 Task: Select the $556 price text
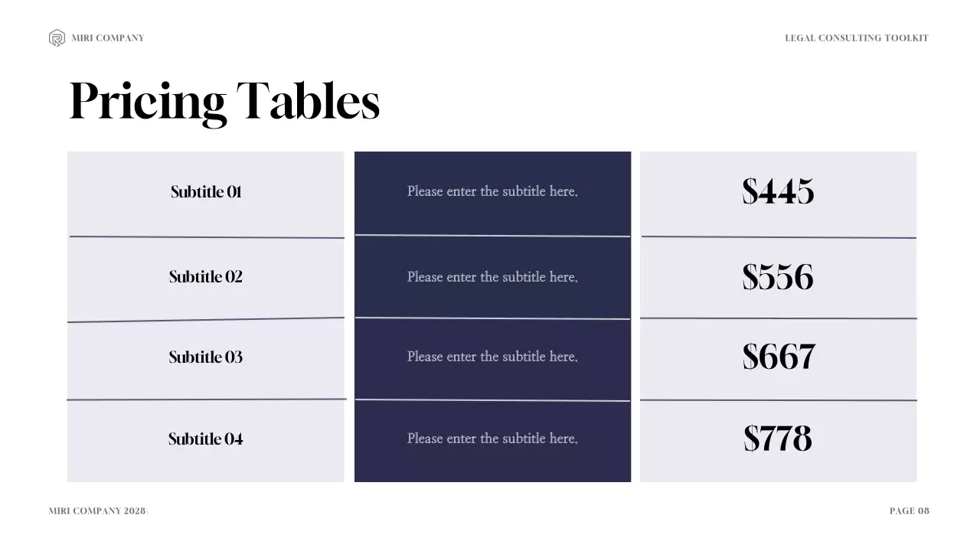click(778, 276)
